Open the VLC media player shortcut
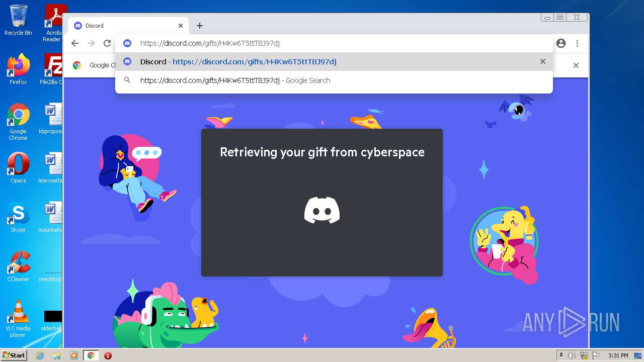The width and height of the screenshot is (644, 362). [18, 319]
